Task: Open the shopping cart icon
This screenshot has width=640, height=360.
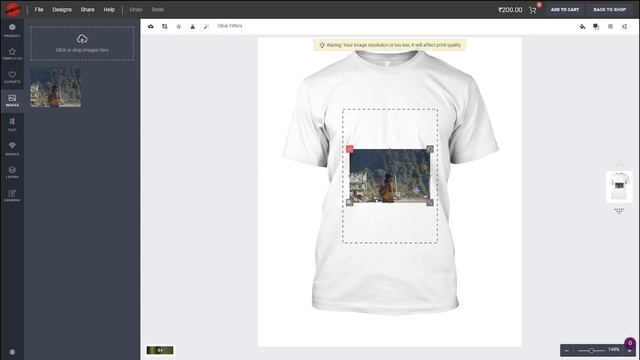Action: point(533,10)
